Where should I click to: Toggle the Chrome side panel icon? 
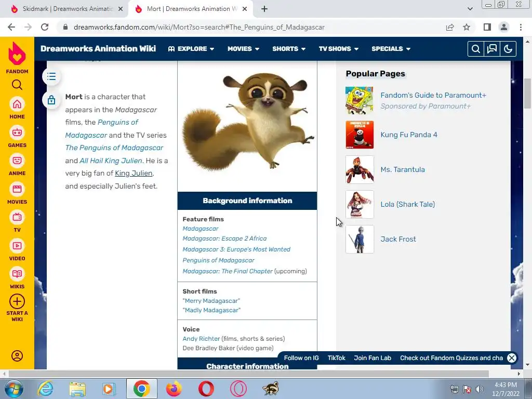coord(487,27)
